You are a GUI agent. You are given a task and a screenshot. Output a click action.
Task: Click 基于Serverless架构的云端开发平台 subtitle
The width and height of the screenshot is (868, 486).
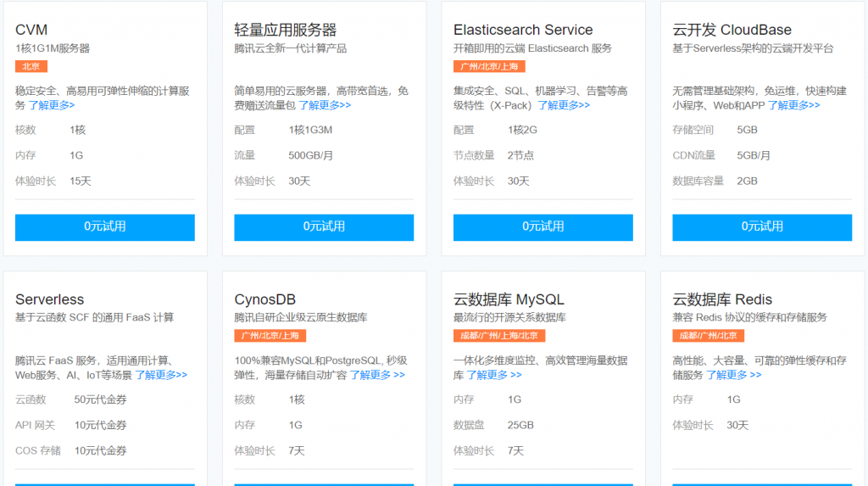click(753, 48)
